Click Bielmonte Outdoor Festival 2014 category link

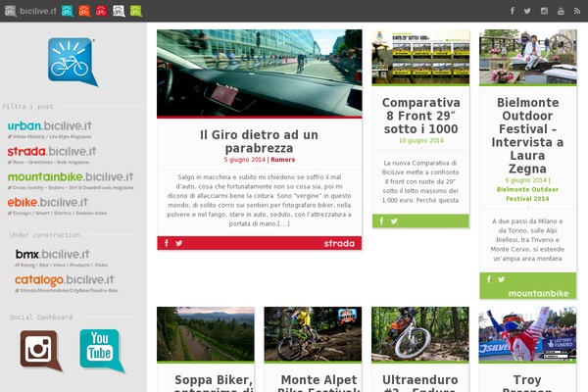[527, 194]
